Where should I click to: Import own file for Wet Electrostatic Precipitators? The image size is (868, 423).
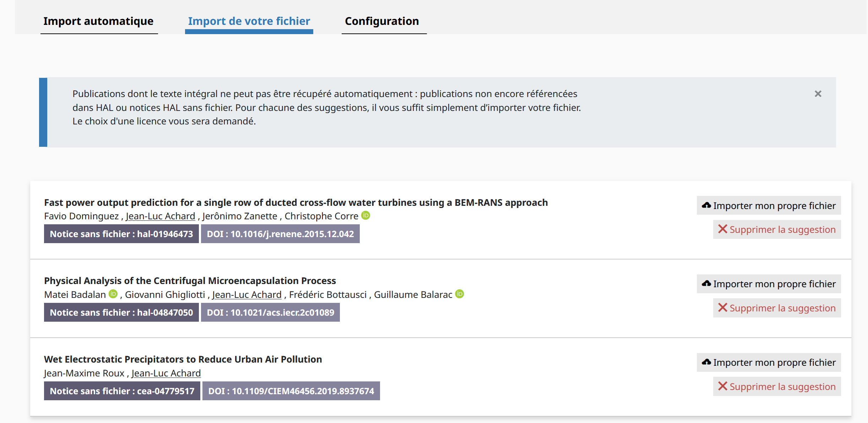769,362
